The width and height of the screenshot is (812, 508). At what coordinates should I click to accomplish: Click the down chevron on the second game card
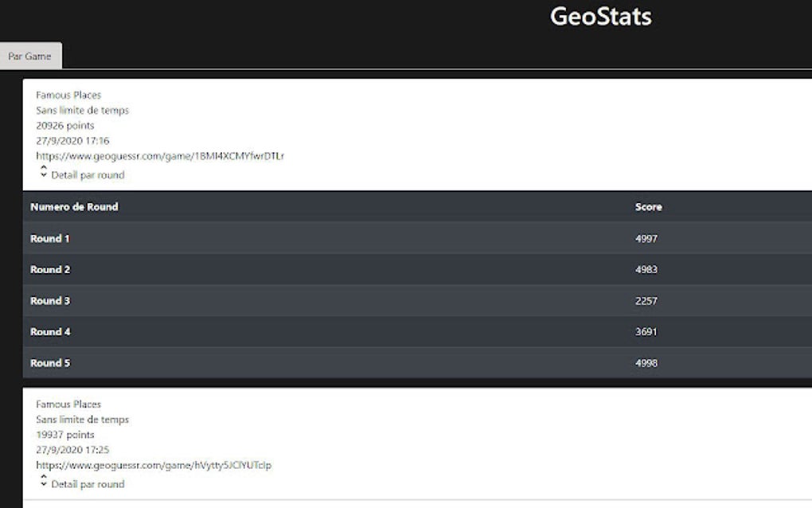pyautogui.click(x=42, y=483)
